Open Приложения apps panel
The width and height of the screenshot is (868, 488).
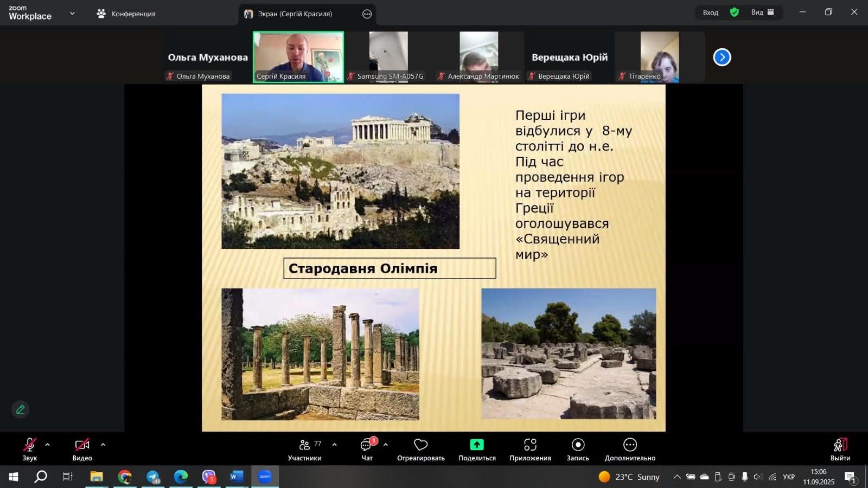(x=530, y=450)
